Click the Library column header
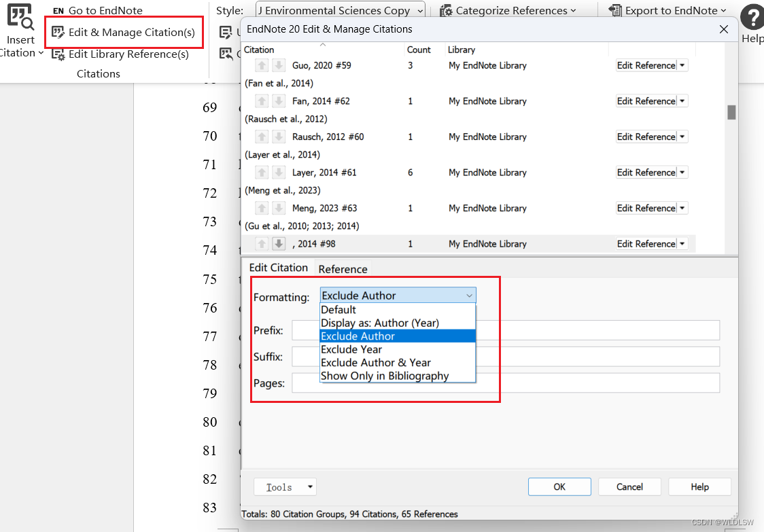This screenshot has width=764, height=532. pyautogui.click(x=526, y=50)
